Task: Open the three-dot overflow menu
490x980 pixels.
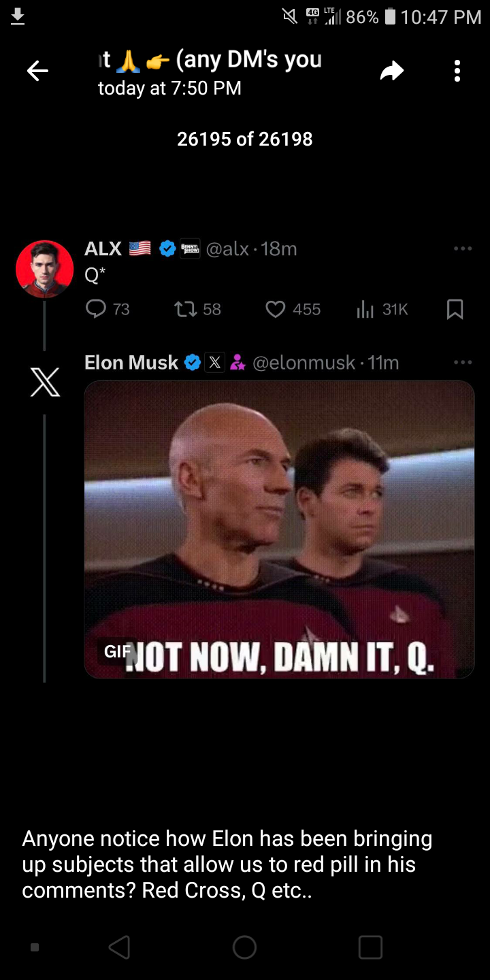Action: pos(457,71)
